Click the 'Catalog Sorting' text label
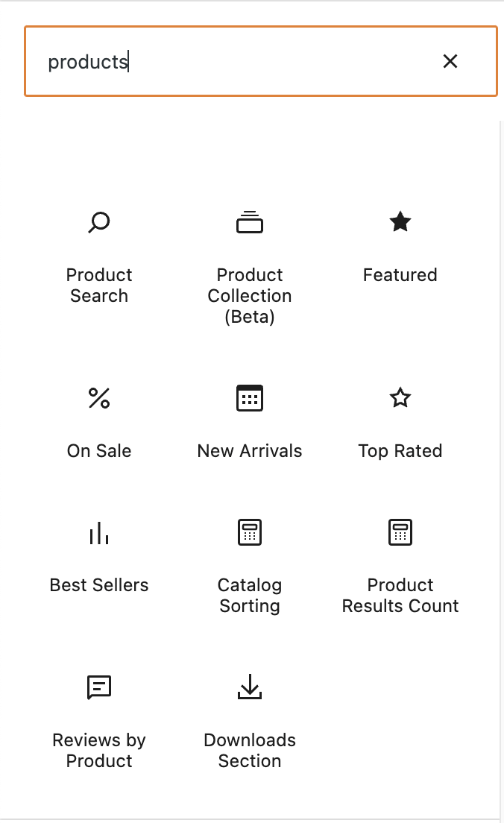The width and height of the screenshot is (504, 823). click(250, 595)
